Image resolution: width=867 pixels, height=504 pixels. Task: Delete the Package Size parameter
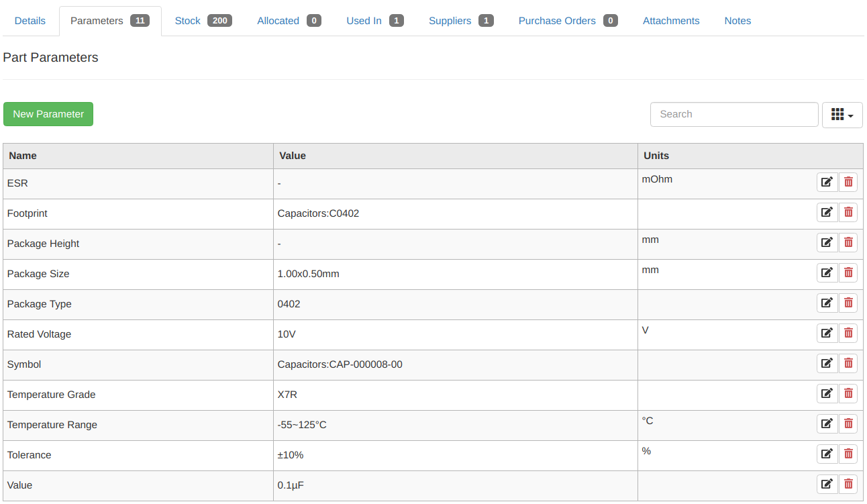coord(848,272)
